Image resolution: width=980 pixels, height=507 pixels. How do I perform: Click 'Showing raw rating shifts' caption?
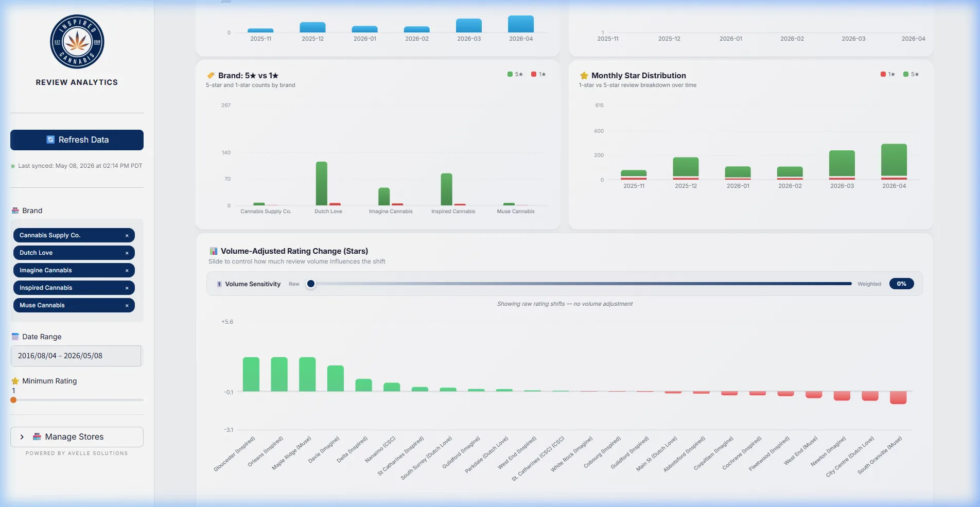[x=565, y=304]
